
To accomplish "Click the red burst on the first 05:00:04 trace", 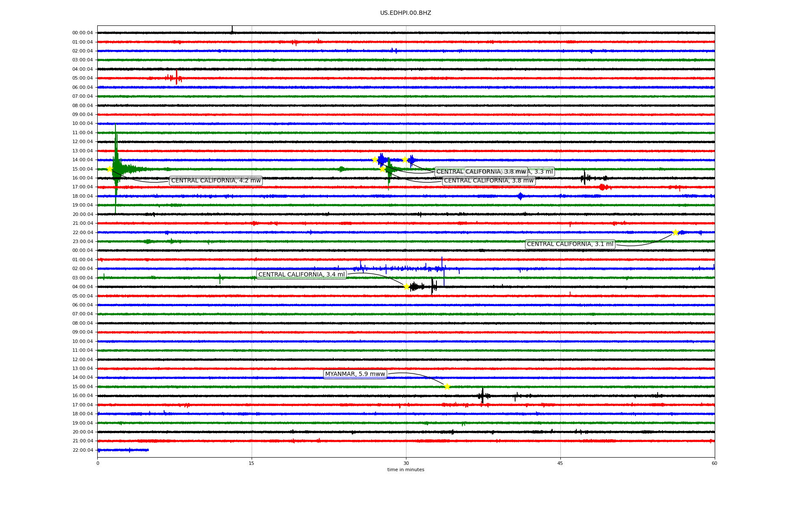I will (176, 78).
